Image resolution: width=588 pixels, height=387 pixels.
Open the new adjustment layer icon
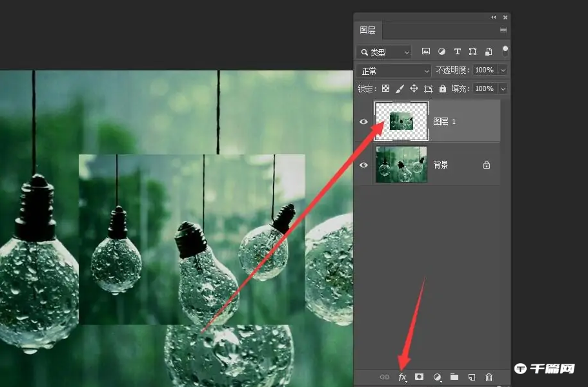pos(438,377)
